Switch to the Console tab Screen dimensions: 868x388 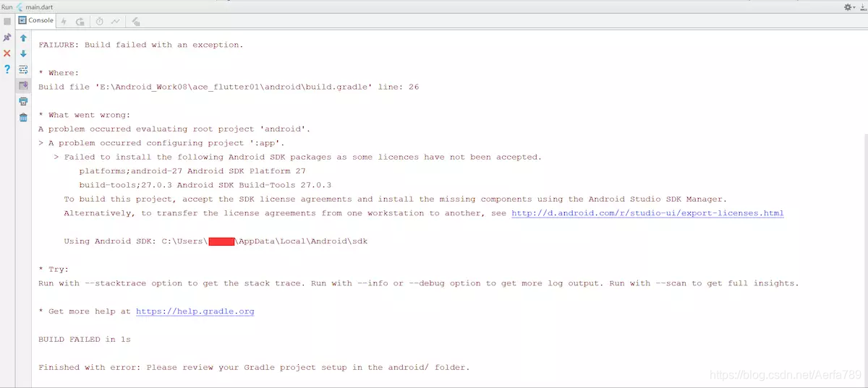click(36, 21)
